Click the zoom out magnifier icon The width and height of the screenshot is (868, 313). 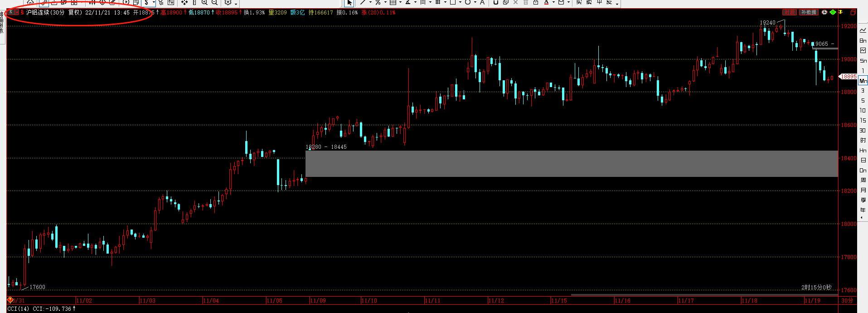215,2
